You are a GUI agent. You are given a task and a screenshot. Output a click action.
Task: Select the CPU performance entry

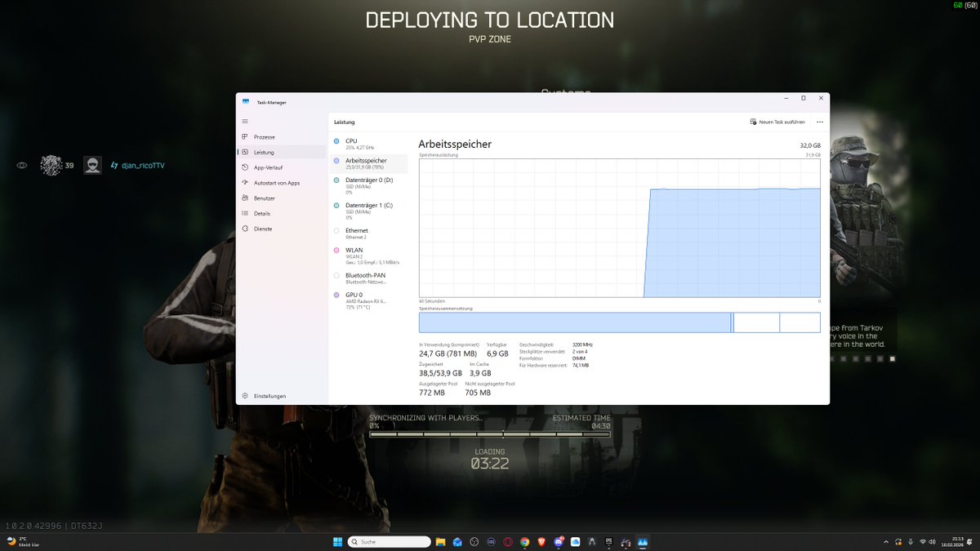tap(368, 144)
